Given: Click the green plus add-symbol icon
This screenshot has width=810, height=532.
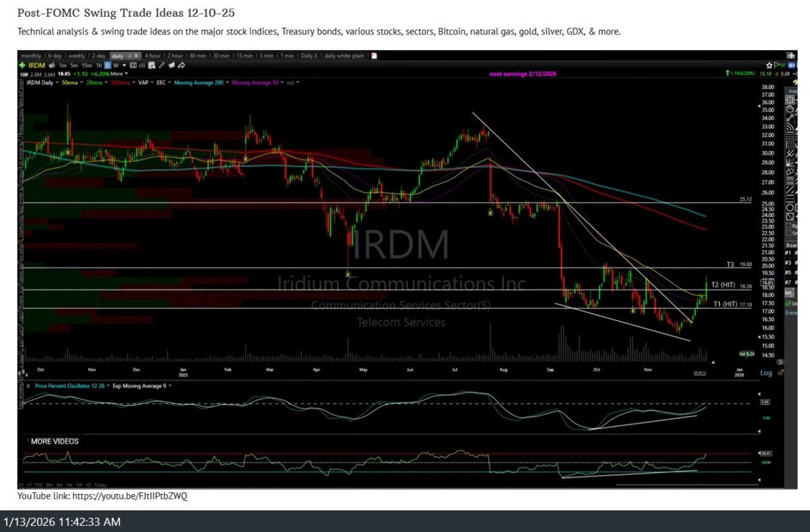Looking at the screenshot, I should [22, 65].
